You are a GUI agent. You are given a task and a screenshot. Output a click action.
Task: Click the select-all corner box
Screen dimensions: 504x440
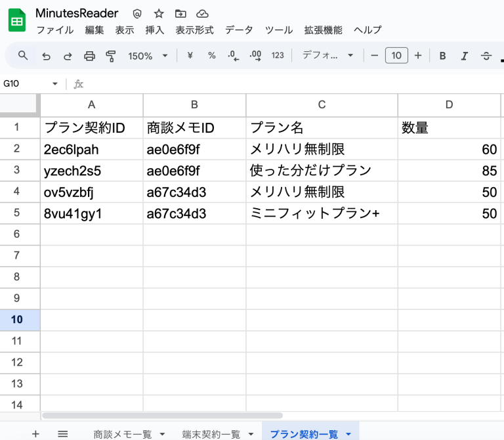tap(20, 104)
